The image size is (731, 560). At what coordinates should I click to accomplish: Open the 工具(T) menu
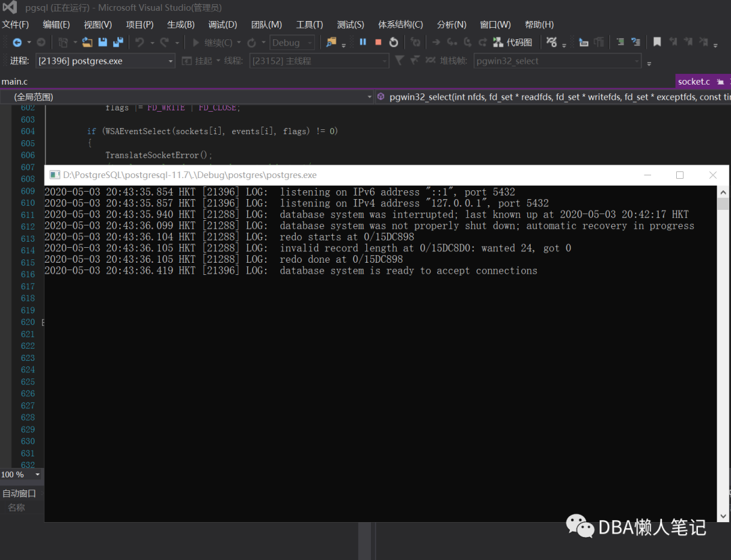(x=309, y=24)
